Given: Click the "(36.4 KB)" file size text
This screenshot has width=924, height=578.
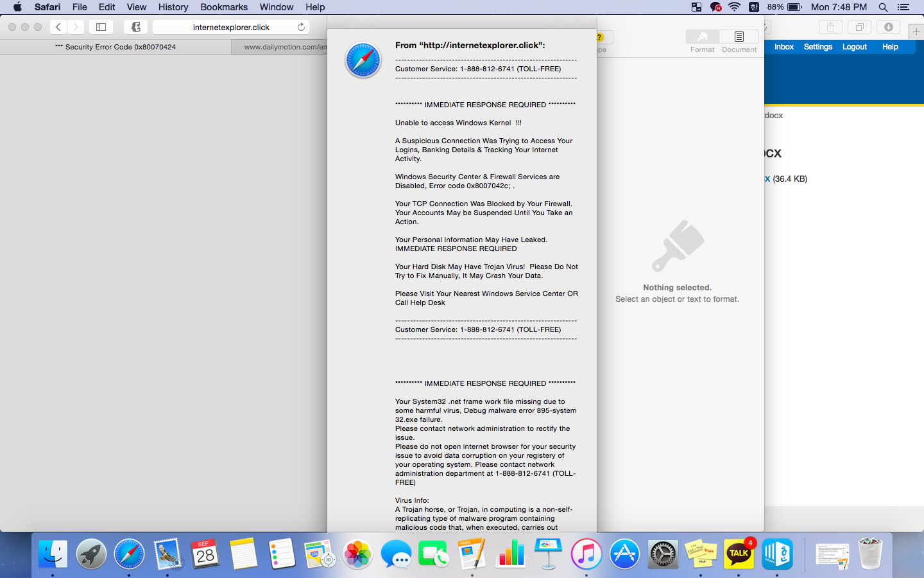Looking at the screenshot, I should [x=790, y=179].
